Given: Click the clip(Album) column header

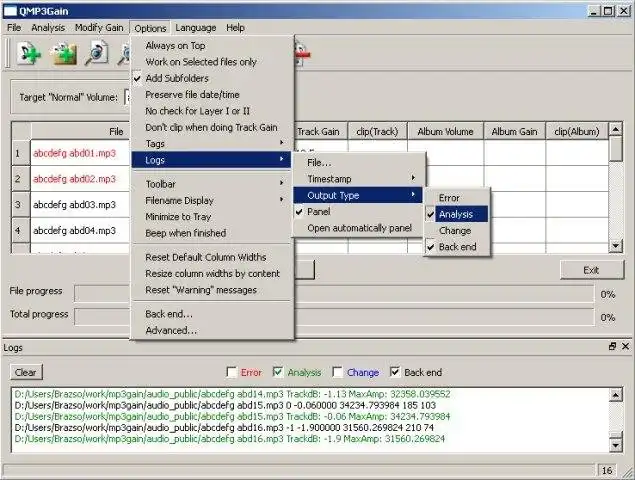Looking at the screenshot, I should pyautogui.click(x=577, y=131).
